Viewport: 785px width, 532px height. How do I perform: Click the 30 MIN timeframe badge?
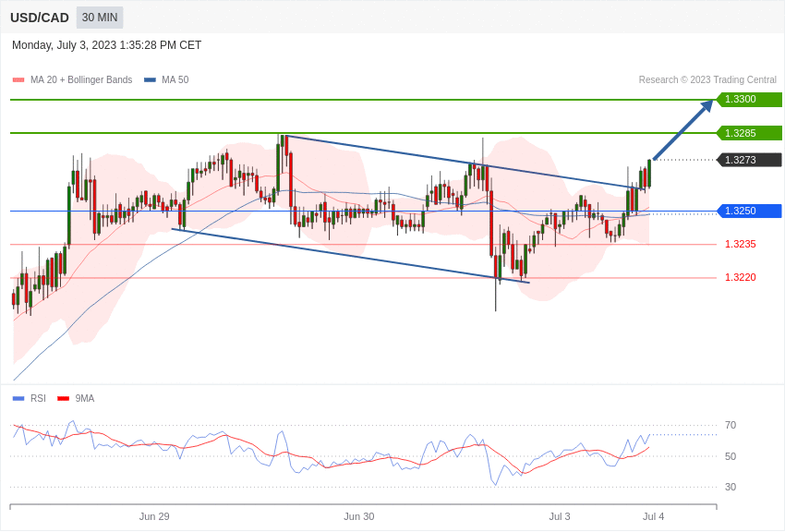pos(100,18)
